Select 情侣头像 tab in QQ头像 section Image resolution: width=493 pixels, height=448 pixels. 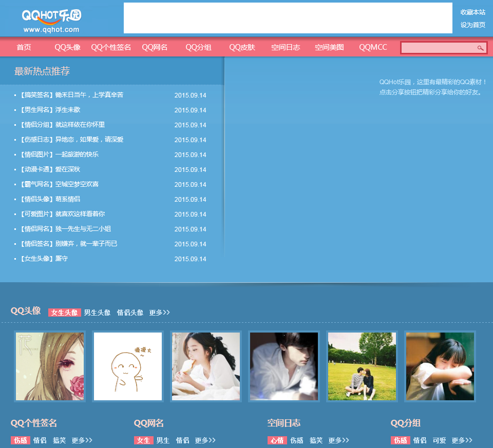(x=130, y=313)
